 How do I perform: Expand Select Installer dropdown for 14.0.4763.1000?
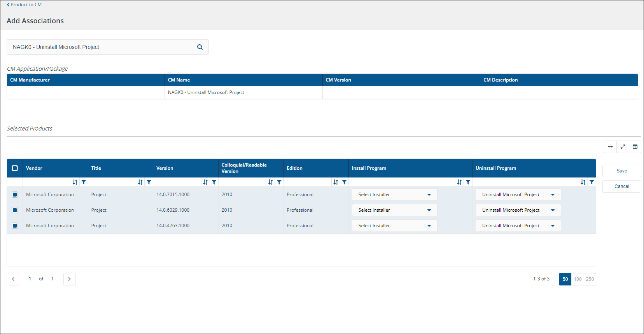click(394, 226)
